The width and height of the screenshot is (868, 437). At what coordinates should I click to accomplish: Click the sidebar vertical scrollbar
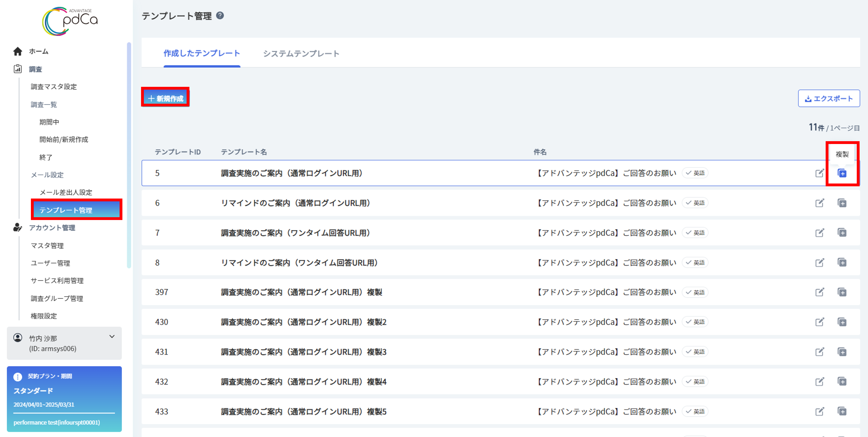click(129, 155)
